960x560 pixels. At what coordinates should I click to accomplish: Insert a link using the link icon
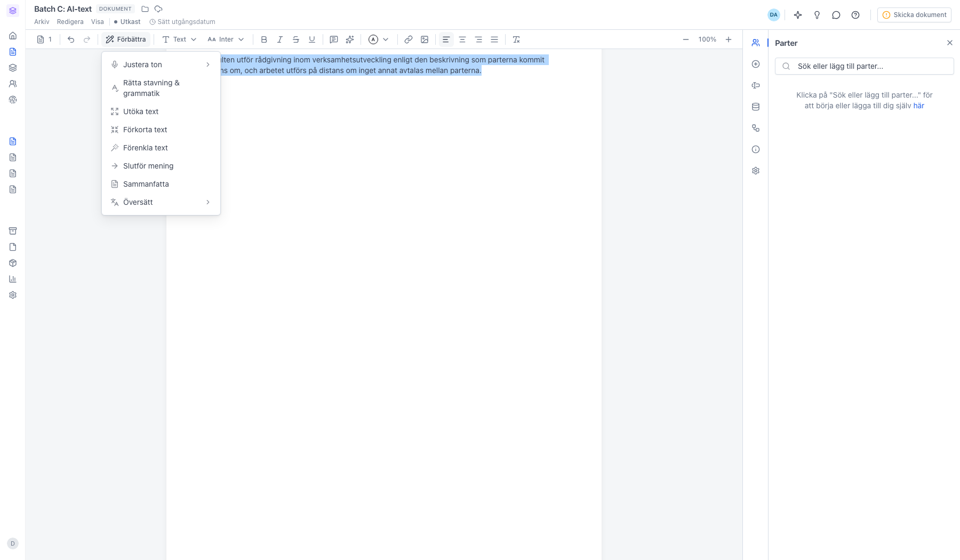(x=409, y=39)
